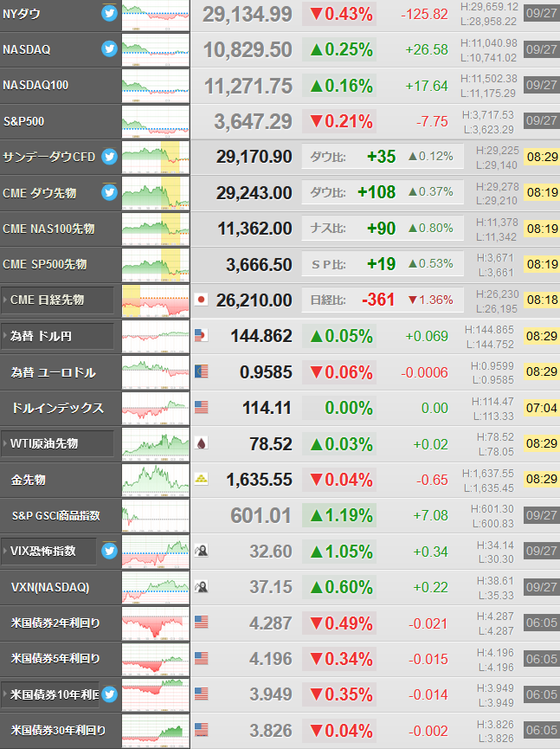
Task: Open the 米国債券30年利回り label
Action: (58, 730)
